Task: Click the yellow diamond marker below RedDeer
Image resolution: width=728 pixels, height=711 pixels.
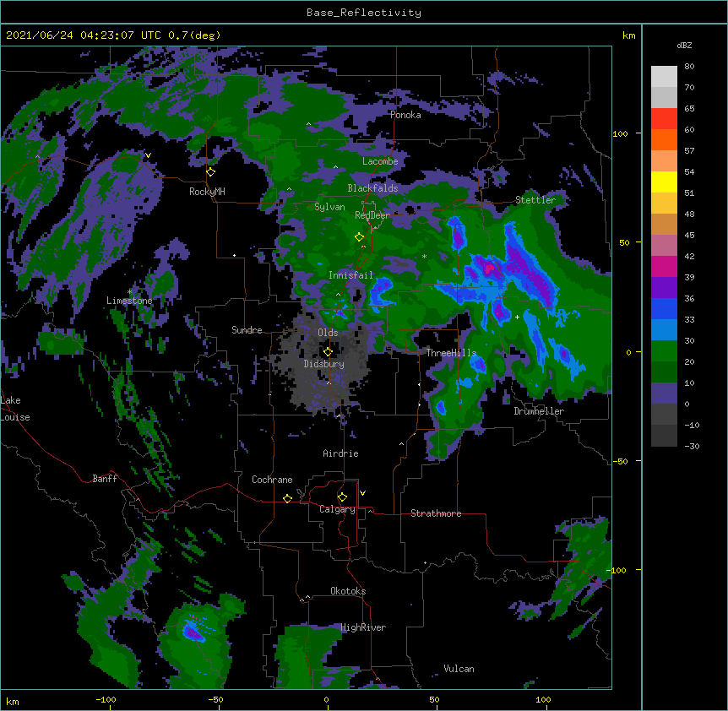Action: click(x=360, y=237)
